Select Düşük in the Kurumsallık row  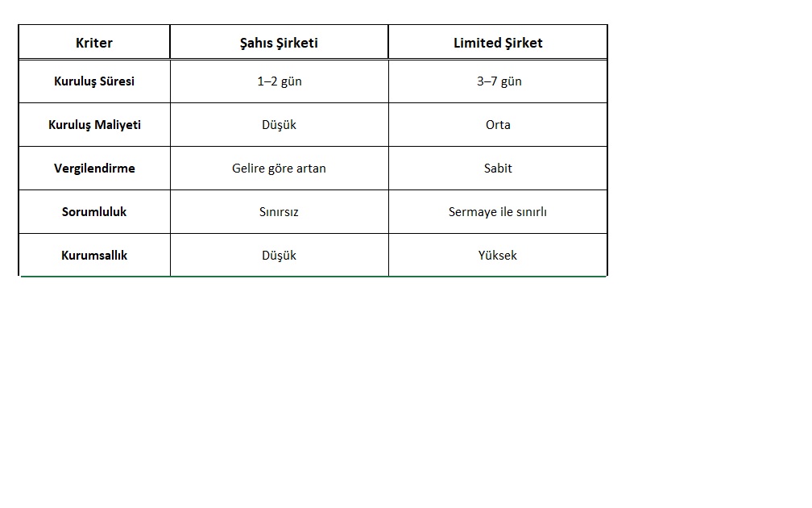pos(279,256)
